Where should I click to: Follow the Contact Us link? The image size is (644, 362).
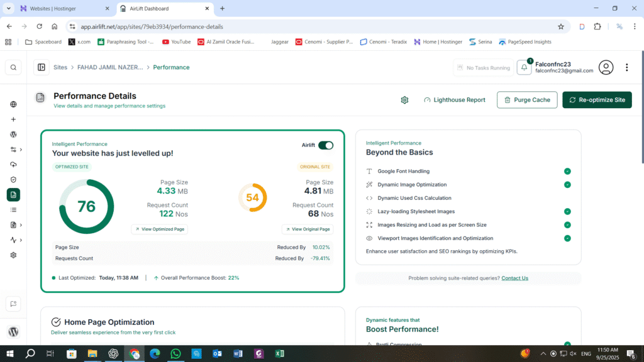pyautogui.click(x=514, y=278)
